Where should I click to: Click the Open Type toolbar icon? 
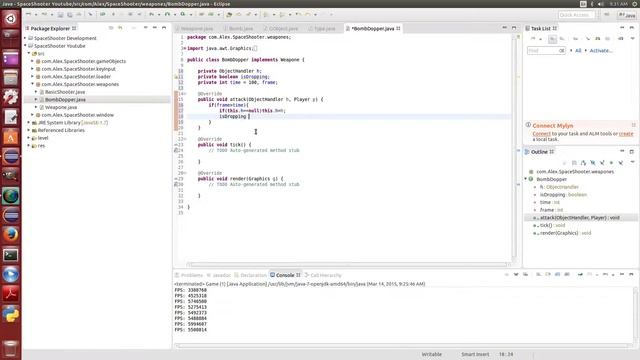click(229, 15)
